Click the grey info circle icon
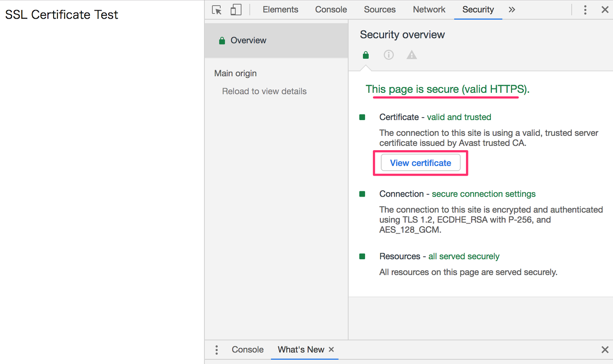The height and width of the screenshot is (364, 613). (389, 55)
